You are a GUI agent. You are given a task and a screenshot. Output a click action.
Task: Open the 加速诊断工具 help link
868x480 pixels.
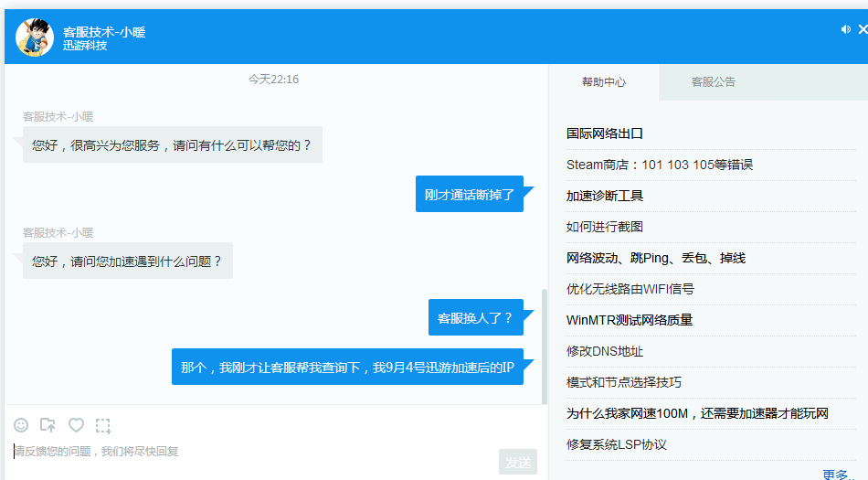[605, 196]
